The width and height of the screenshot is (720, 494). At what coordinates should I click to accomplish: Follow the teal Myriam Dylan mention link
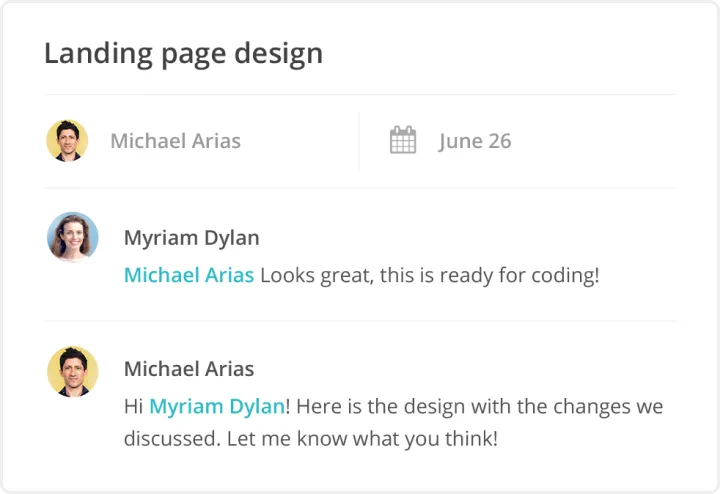pos(216,407)
